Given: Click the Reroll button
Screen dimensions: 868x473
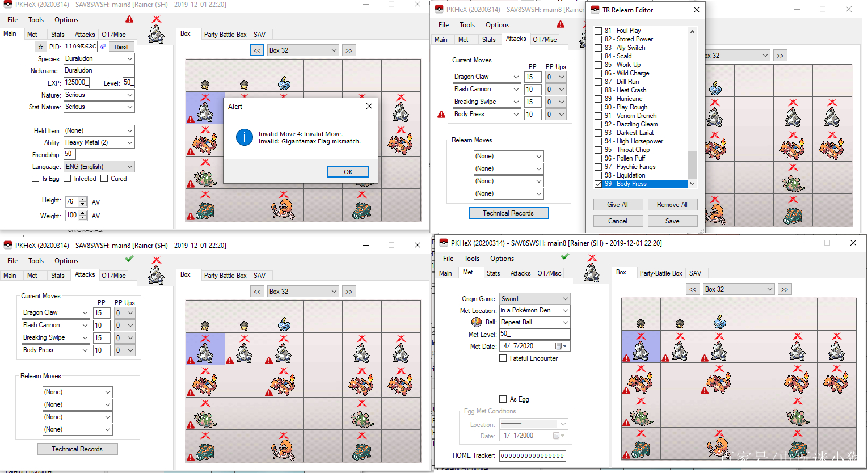Looking at the screenshot, I should [x=121, y=47].
